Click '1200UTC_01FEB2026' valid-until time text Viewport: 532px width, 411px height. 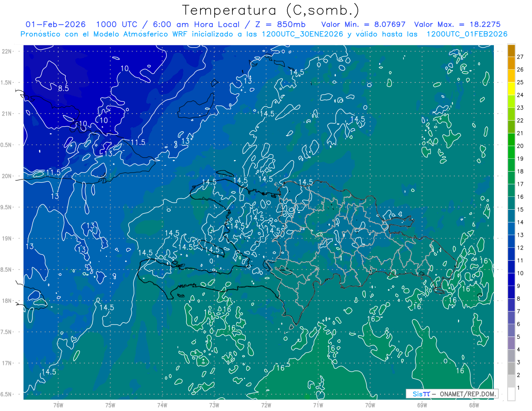pyautogui.click(x=467, y=34)
